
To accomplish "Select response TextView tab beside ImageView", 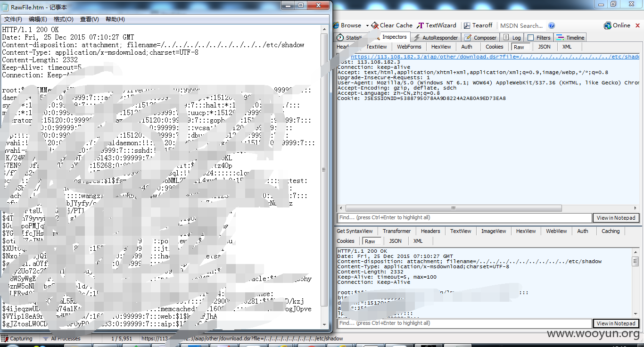I will click(461, 231).
